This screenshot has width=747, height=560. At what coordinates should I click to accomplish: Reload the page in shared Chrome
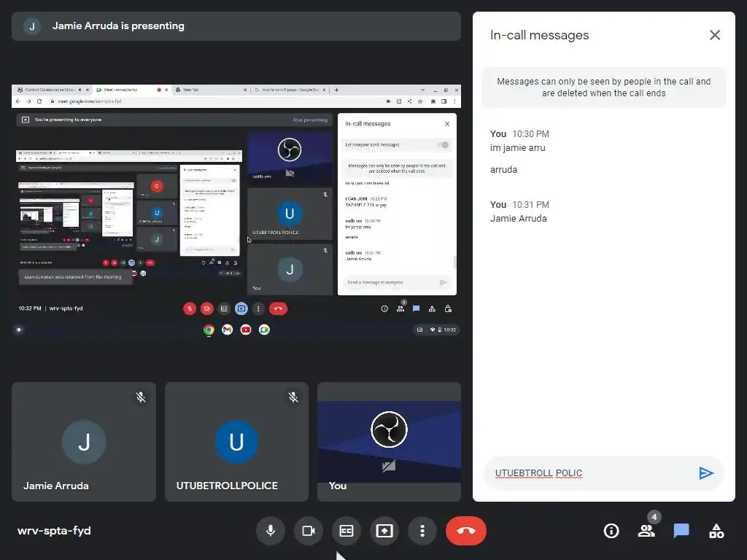tap(39, 101)
